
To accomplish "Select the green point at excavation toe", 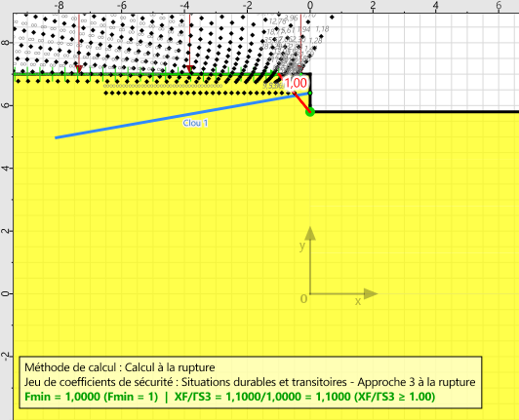I will tap(310, 112).
